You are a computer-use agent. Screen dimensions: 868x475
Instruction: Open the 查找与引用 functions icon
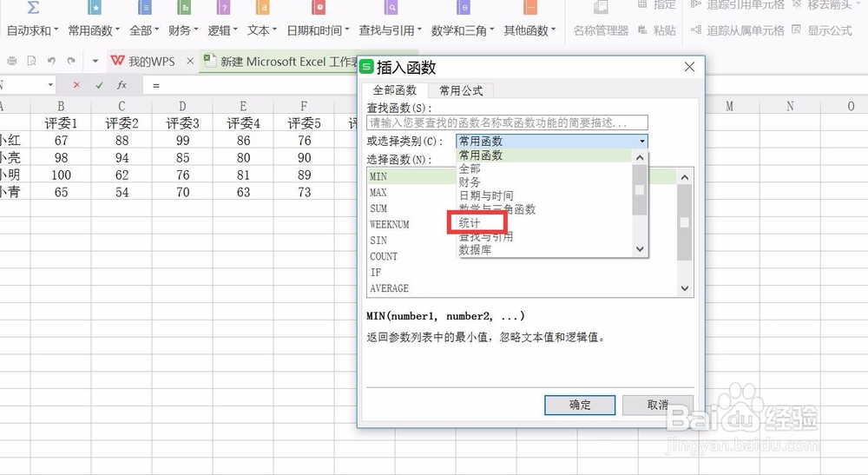[391, 7]
